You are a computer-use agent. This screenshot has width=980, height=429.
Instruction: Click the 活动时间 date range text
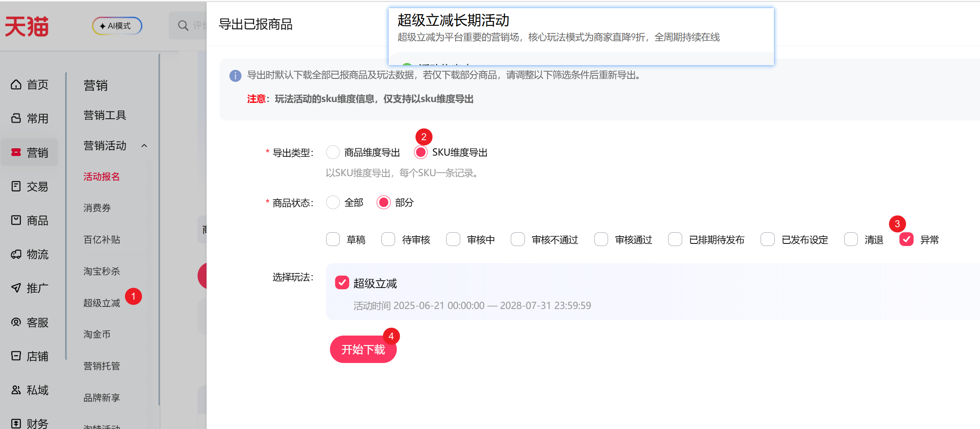(x=472, y=306)
